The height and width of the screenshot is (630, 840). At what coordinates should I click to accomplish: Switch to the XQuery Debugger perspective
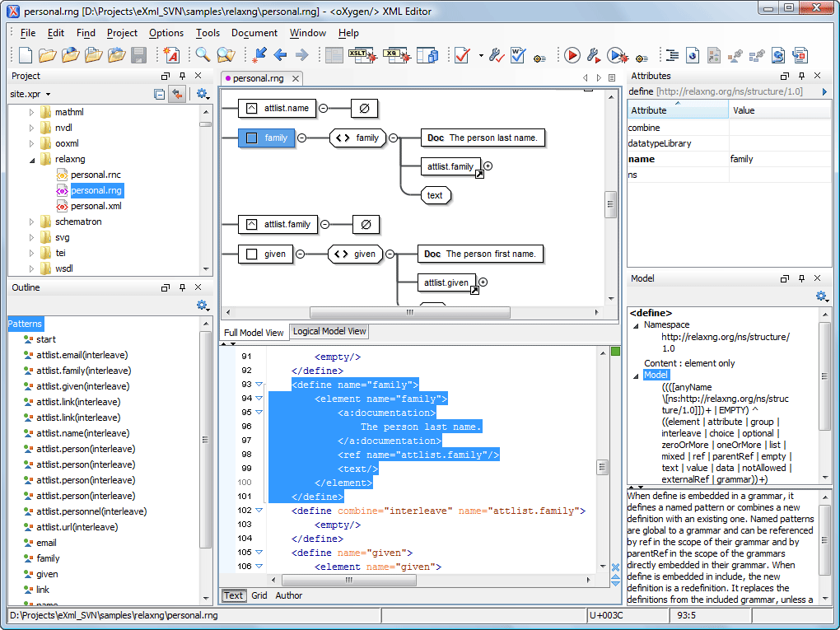click(397, 55)
